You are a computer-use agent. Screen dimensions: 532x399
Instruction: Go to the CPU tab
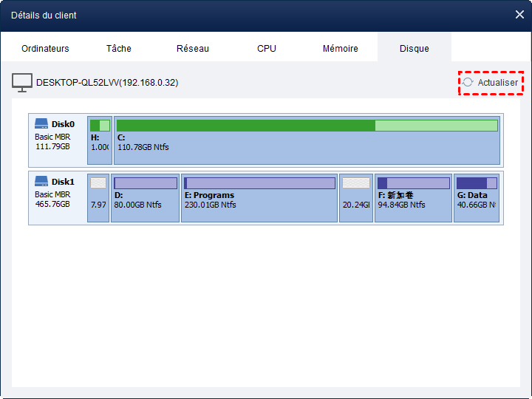(x=267, y=49)
